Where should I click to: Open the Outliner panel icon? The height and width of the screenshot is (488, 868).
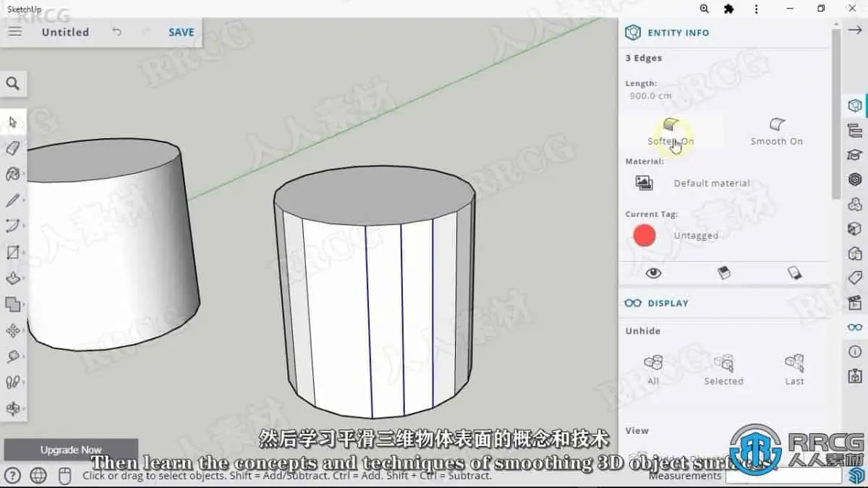pyautogui.click(x=855, y=130)
